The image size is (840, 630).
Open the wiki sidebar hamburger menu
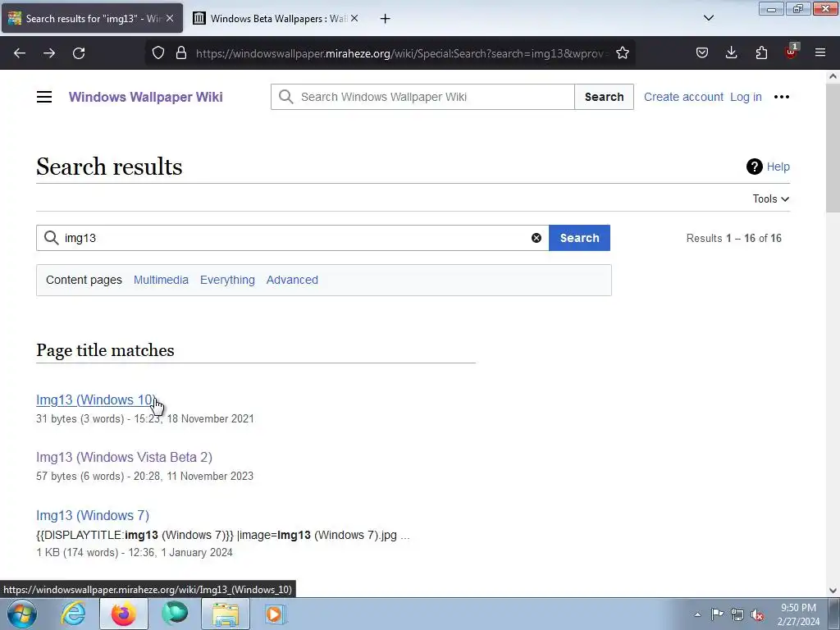[x=44, y=97]
